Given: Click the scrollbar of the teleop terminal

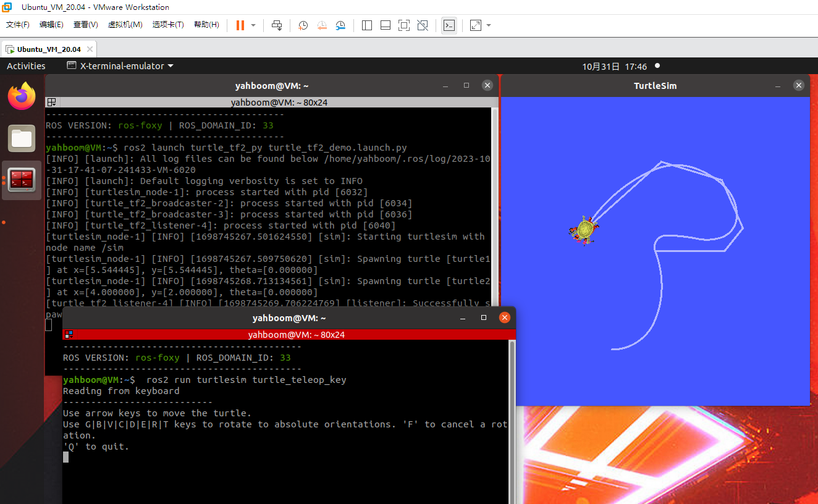Looking at the screenshot, I should [x=511, y=420].
